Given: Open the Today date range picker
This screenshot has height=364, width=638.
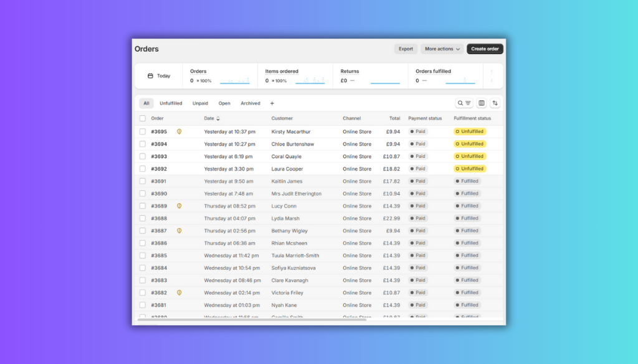Looking at the screenshot, I should tap(159, 76).
